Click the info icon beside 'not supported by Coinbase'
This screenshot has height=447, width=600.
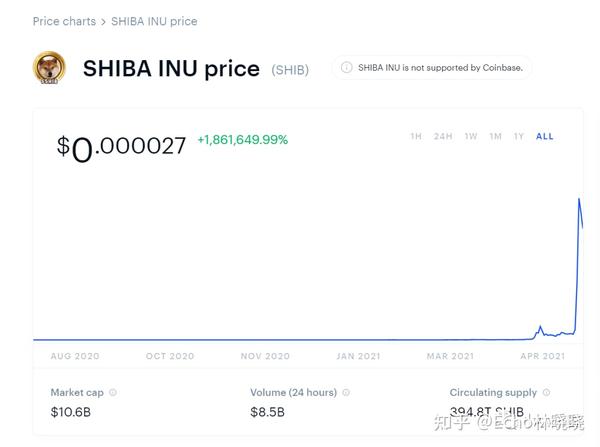coord(346,68)
